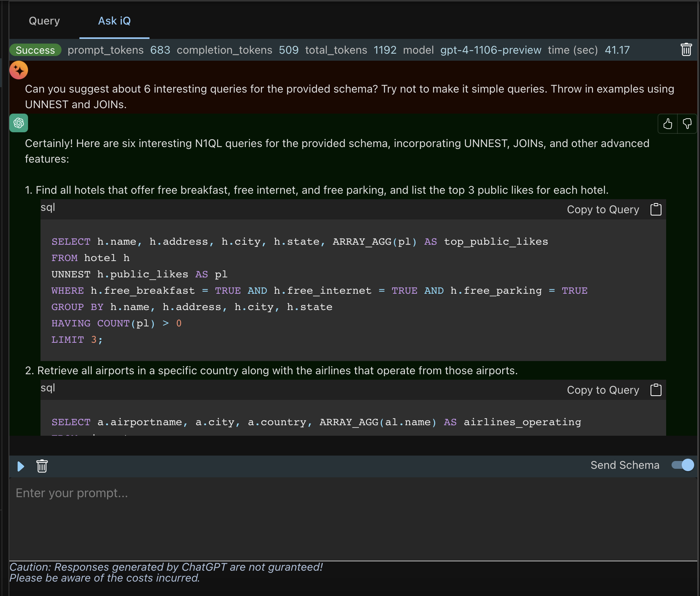Click the Caution disclaimer text
The image size is (700, 596).
(x=166, y=572)
